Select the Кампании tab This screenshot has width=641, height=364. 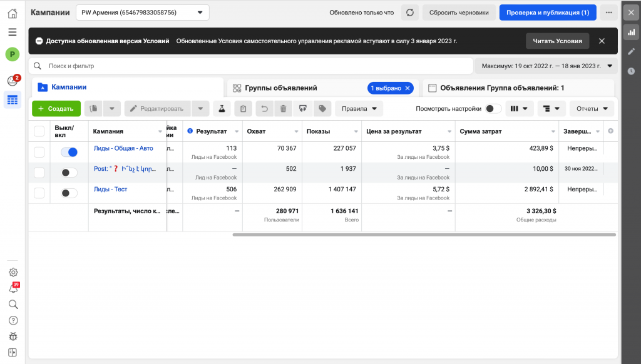[x=69, y=88]
